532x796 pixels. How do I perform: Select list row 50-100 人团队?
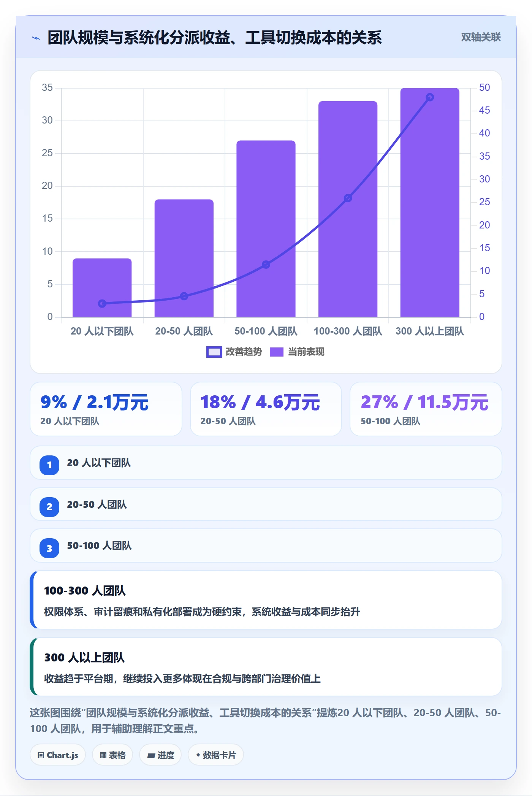(266, 545)
